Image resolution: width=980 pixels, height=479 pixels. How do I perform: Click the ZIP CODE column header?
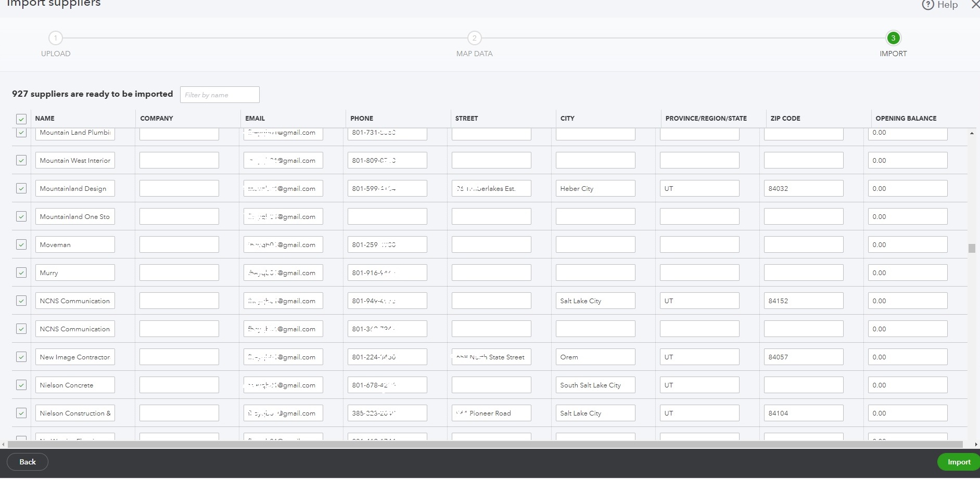[x=785, y=119]
